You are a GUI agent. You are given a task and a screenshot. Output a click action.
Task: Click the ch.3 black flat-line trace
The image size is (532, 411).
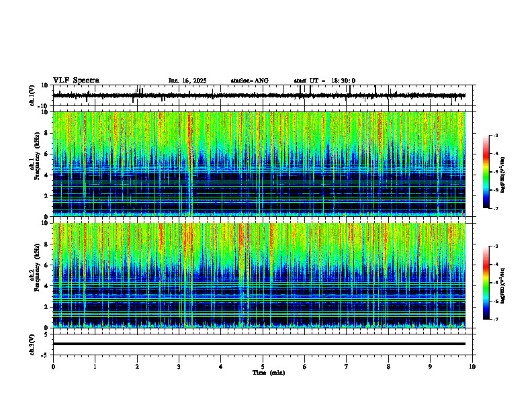tap(259, 344)
